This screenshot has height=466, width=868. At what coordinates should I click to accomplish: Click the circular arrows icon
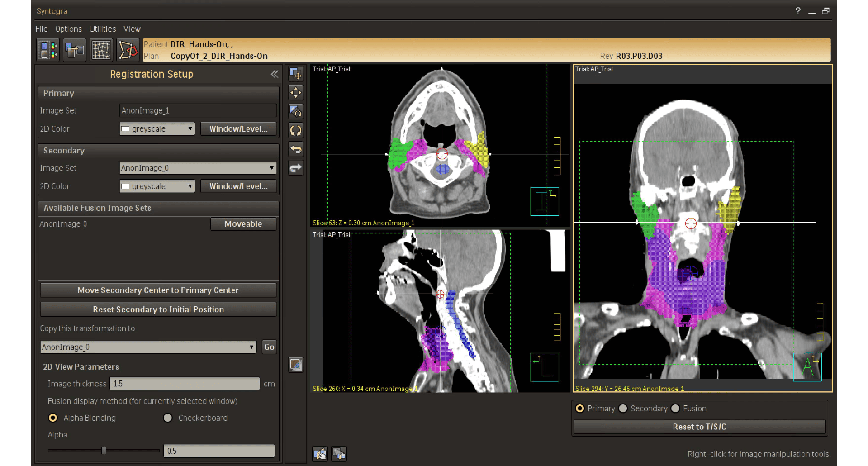click(296, 130)
